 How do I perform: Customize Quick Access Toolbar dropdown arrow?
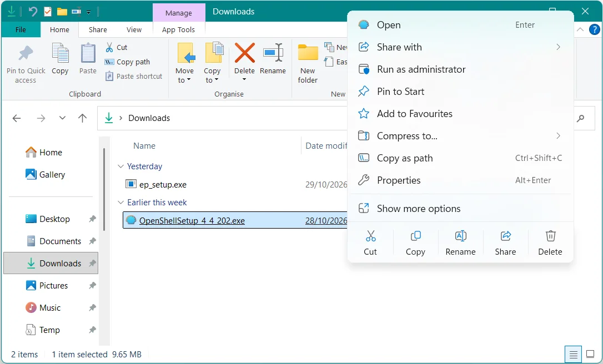tap(88, 12)
